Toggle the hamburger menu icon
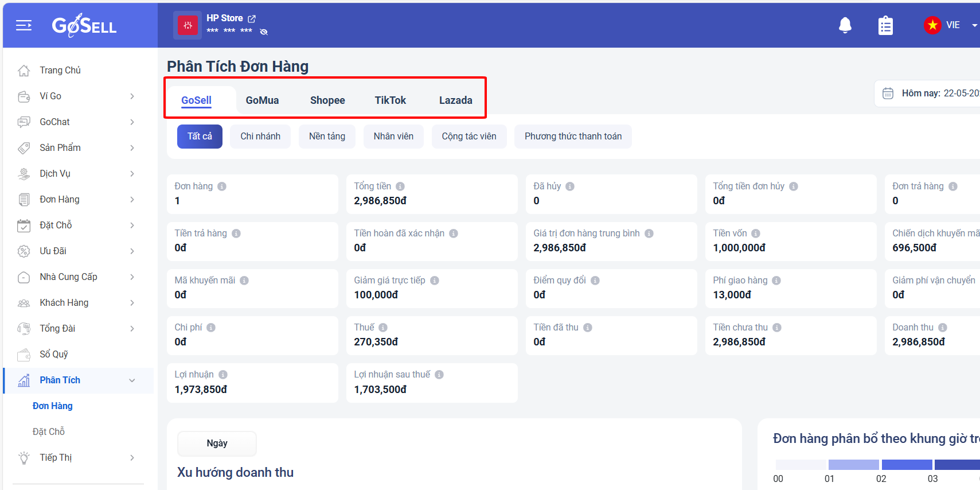This screenshot has width=980, height=490. pyautogui.click(x=24, y=25)
